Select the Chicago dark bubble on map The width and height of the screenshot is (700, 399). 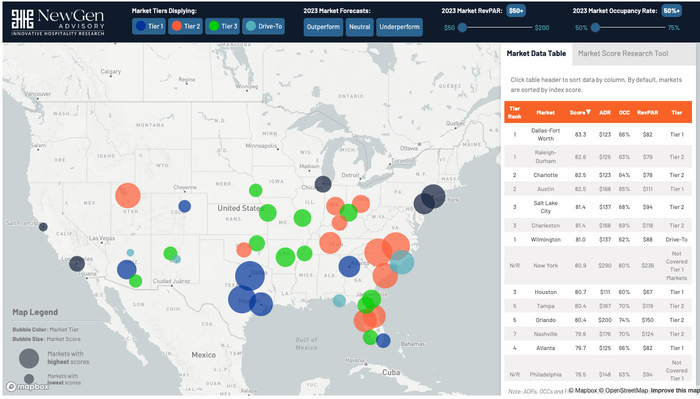[323, 184]
